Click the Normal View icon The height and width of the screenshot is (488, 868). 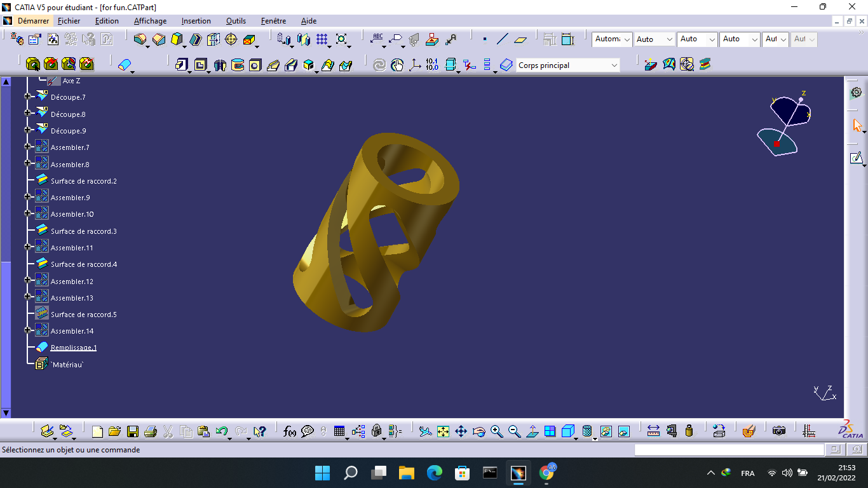532,431
